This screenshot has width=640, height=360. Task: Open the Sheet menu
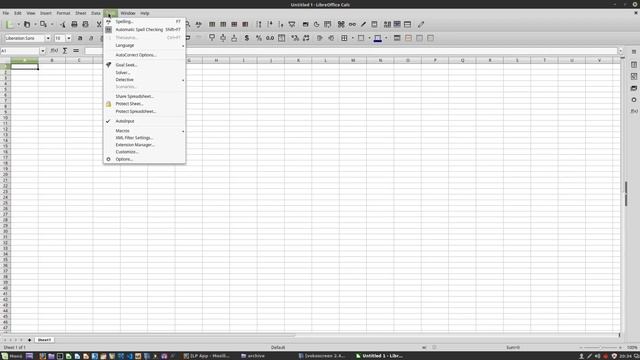pyautogui.click(x=80, y=13)
